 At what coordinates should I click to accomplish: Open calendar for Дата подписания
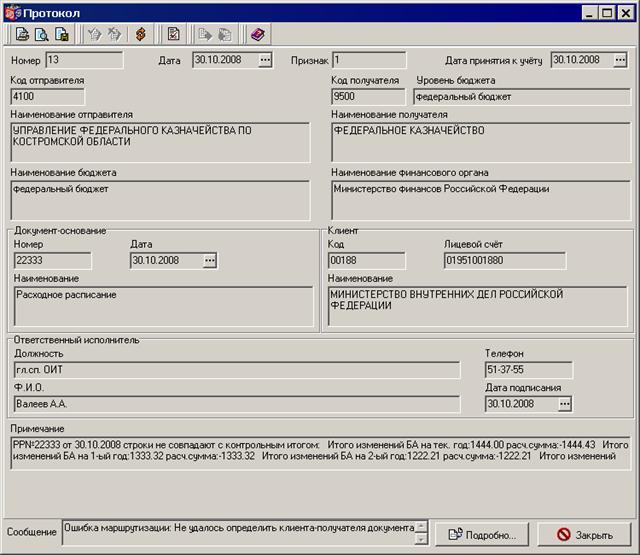(x=564, y=404)
